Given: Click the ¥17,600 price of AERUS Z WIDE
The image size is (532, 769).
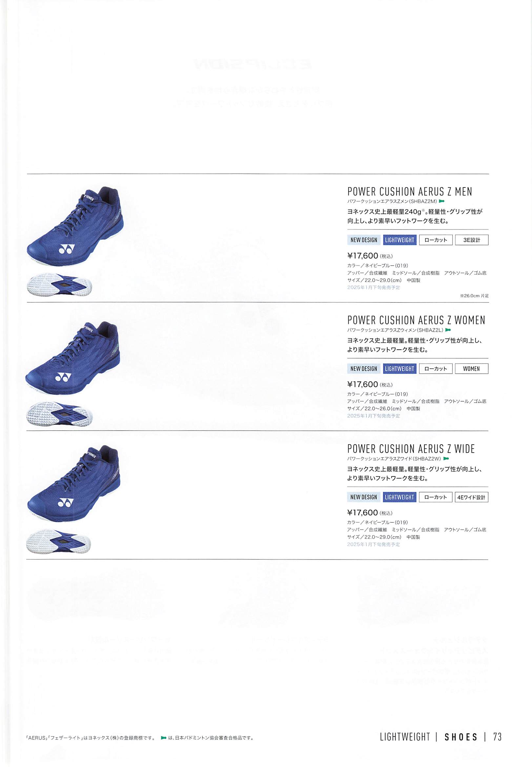Looking at the screenshot, I should [363, 513].
